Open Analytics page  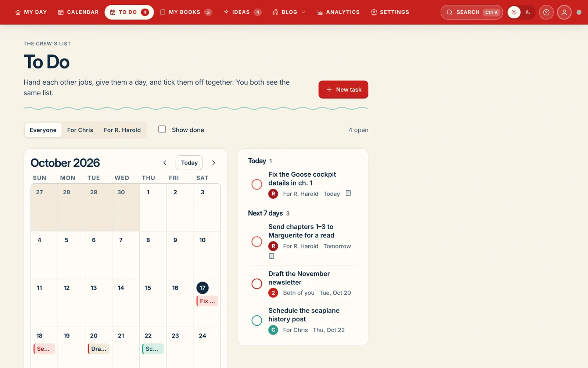[x=338, y=12]
